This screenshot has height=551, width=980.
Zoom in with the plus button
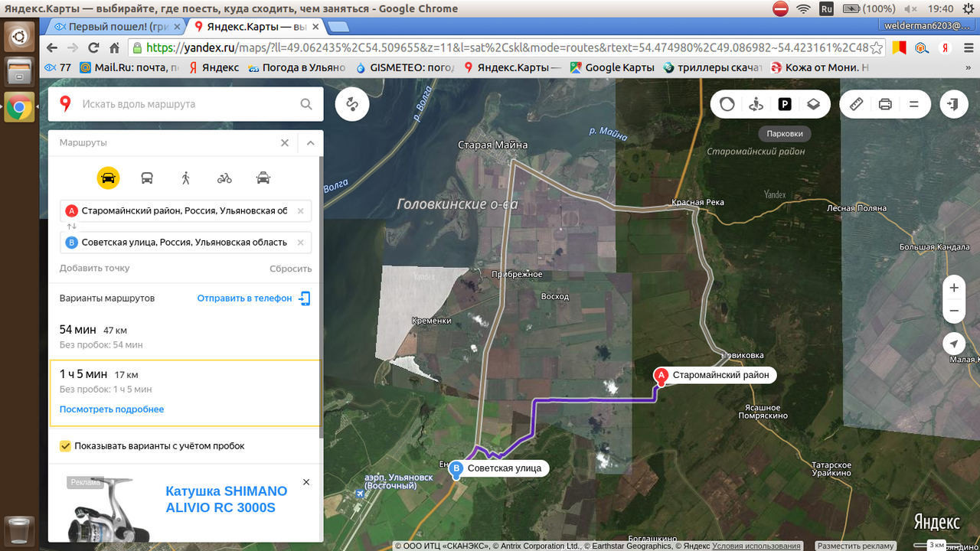pyautogui.click(x=954, y=288)
